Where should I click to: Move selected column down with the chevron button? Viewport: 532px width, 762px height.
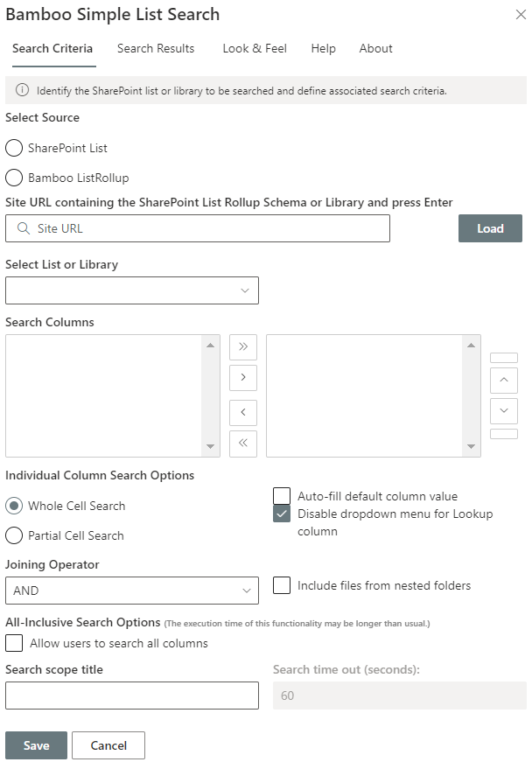click(x=504, y=411)
